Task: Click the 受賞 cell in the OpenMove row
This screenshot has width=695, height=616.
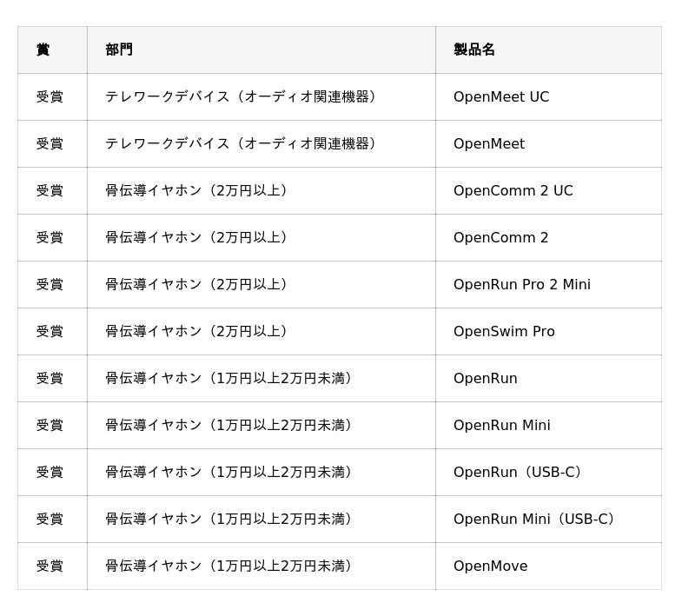Action: click(x=50, y=566)
